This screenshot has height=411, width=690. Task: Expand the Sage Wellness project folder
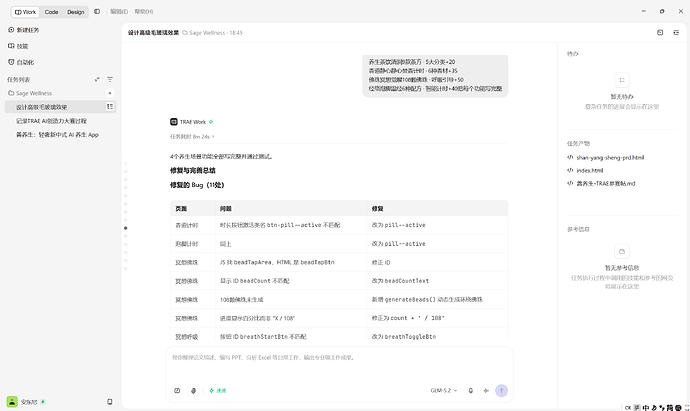(x=30, y=93)
